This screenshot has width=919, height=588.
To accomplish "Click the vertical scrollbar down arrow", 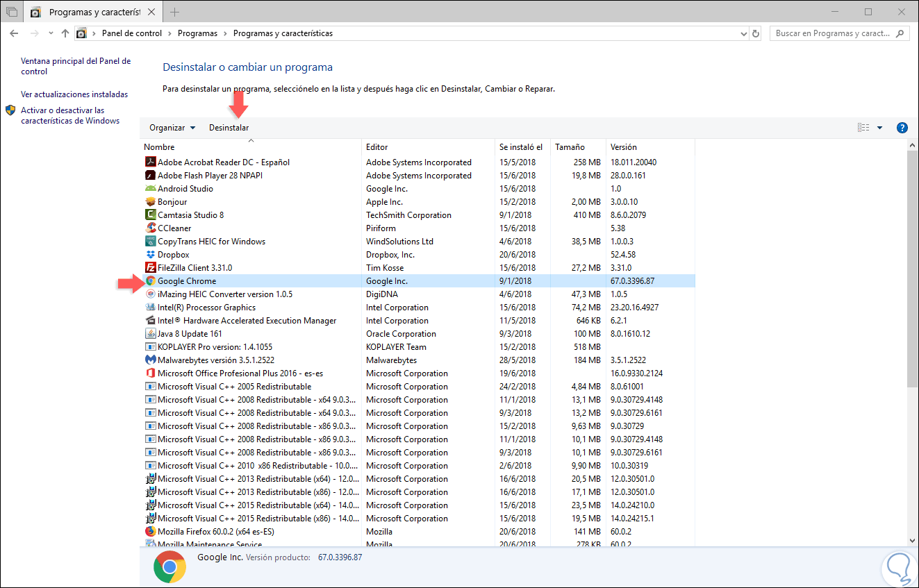I will click(913, 540).
